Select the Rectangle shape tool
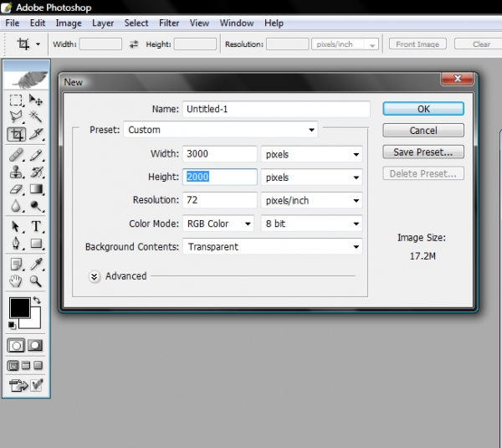This screenshot has height=448, width=502. tap(35, 244)
